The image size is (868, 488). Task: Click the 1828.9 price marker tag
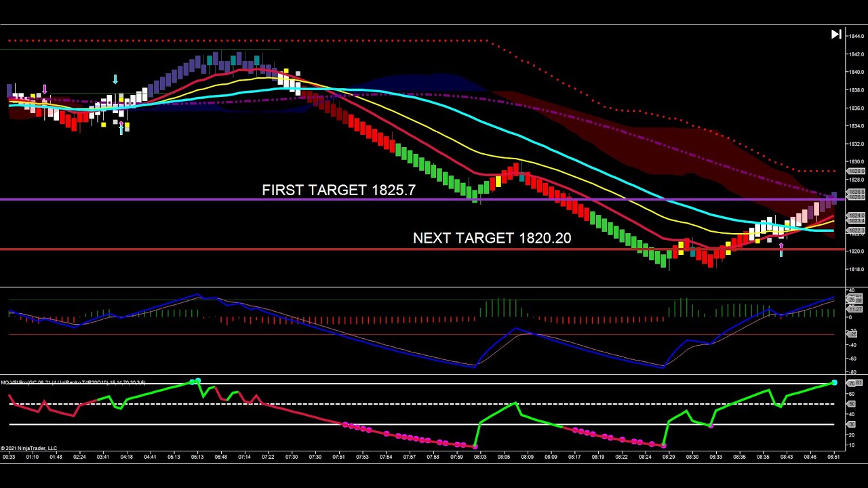(856, 171)
